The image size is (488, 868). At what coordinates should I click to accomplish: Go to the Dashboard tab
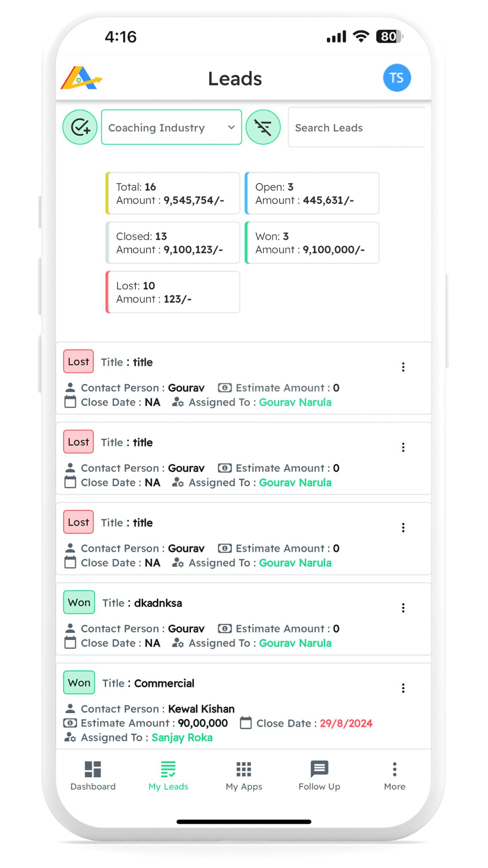tap(93, 776)
